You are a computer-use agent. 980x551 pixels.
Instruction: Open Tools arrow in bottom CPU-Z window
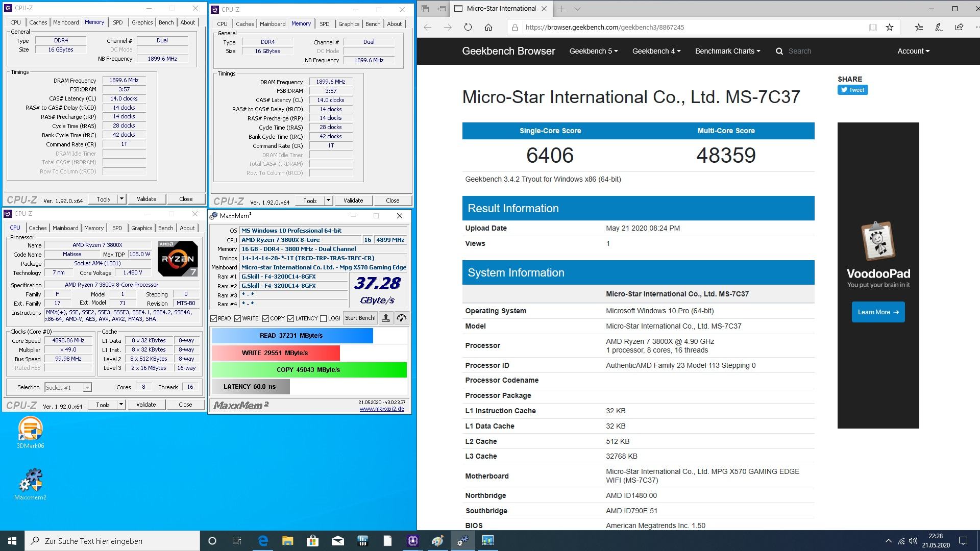point(121,405)
